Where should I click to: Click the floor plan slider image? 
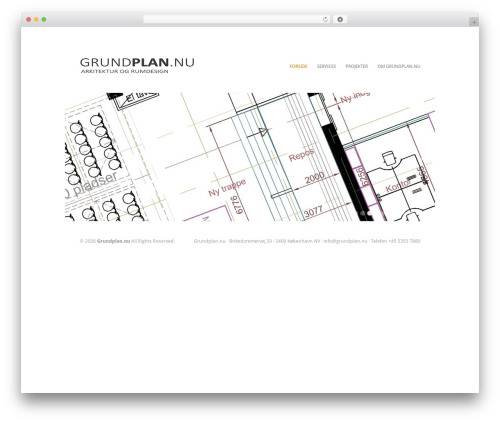tap(250, 157)
